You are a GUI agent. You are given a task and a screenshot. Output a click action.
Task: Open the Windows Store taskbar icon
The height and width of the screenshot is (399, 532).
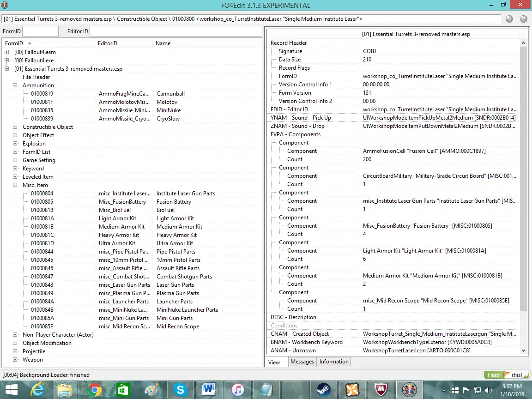click(123, 389)
